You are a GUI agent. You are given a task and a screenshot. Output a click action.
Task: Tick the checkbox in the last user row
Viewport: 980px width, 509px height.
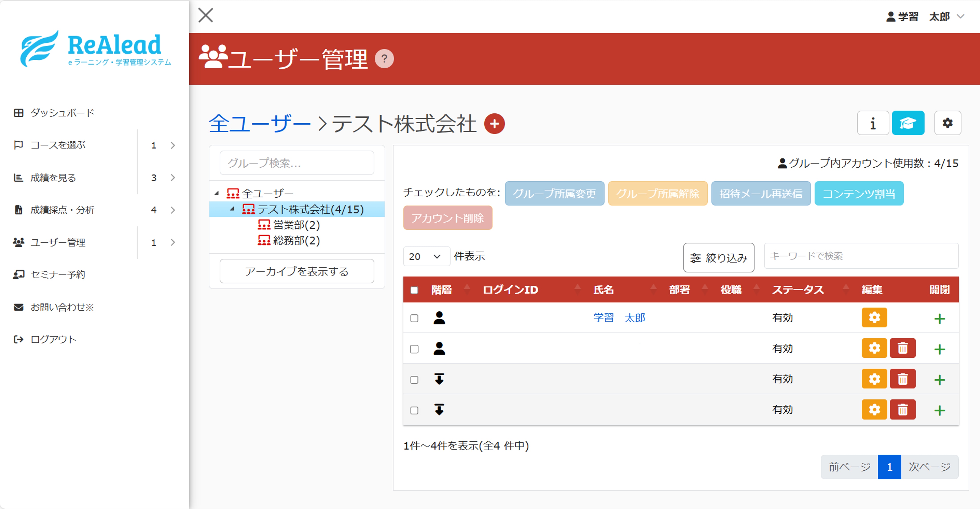click(414, 411)
